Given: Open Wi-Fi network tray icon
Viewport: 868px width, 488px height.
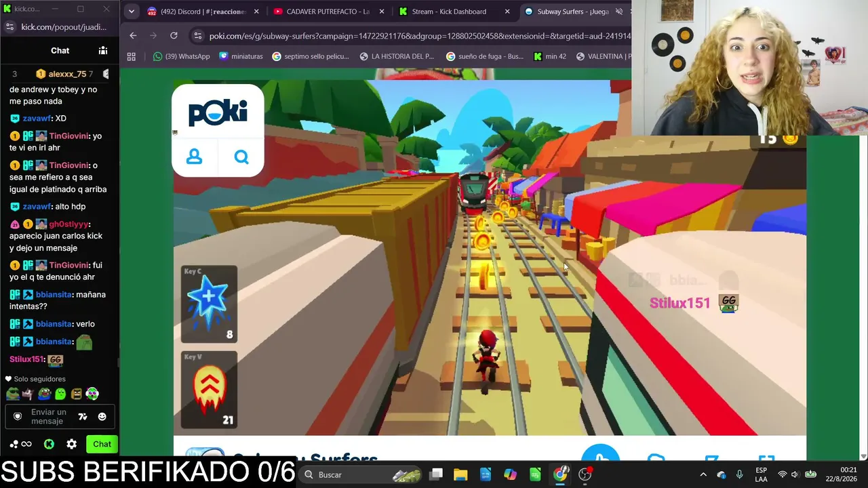Looking at the screenshot, I should pyautogui.click(x=782, y=474).
